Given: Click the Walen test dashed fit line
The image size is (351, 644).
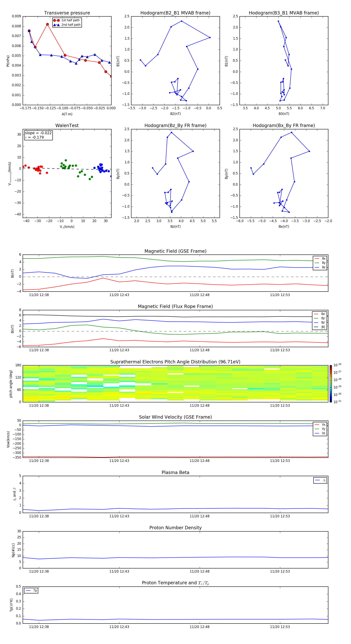Looking at the screenshot, I should (67, 169).
